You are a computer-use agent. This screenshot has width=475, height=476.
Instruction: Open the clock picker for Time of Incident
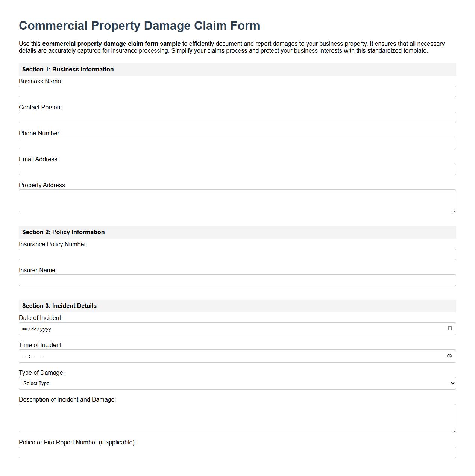[450, 356]
